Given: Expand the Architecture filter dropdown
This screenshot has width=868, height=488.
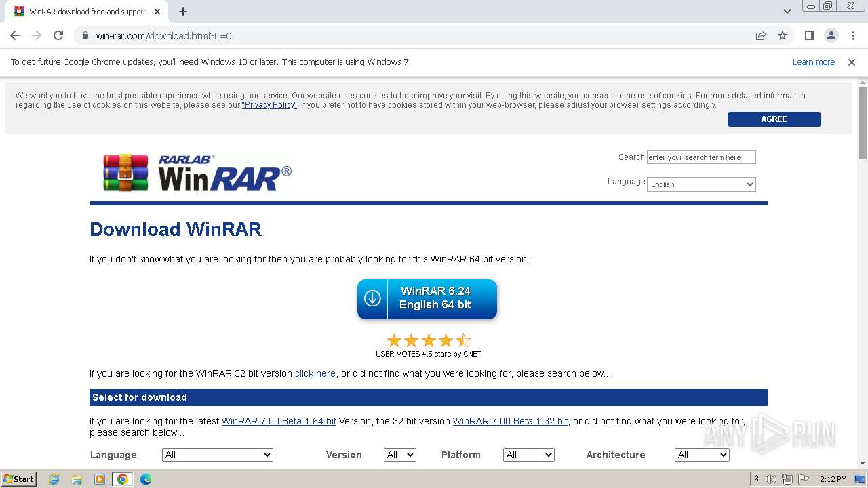Looking at the screenshot, I should [702, 455].
